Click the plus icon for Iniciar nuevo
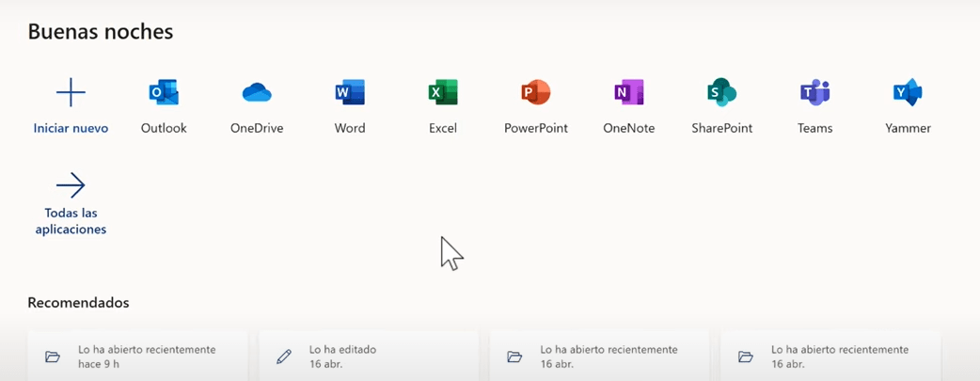 71,92
